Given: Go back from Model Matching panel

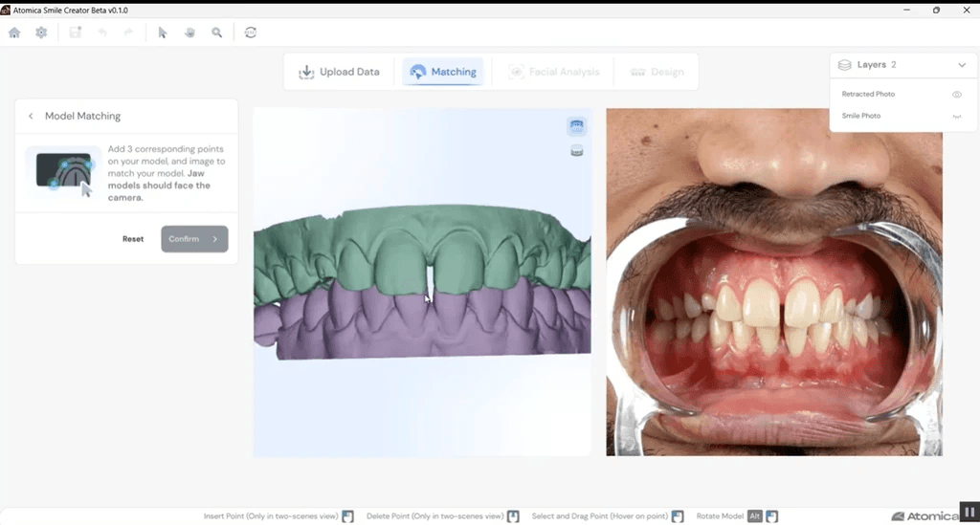Looking at the screenshot, I should tap(31, 116).
